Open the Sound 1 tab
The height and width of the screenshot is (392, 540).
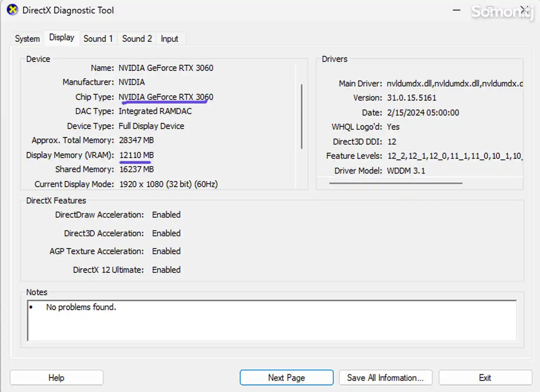98,39
